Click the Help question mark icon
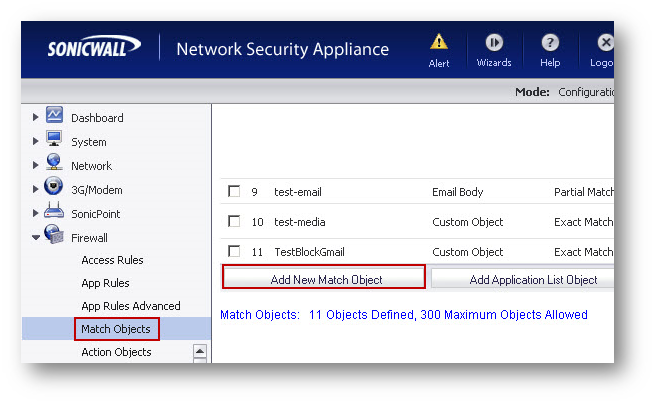The width and height of the screenshot is (656, 405). (550, 42)
